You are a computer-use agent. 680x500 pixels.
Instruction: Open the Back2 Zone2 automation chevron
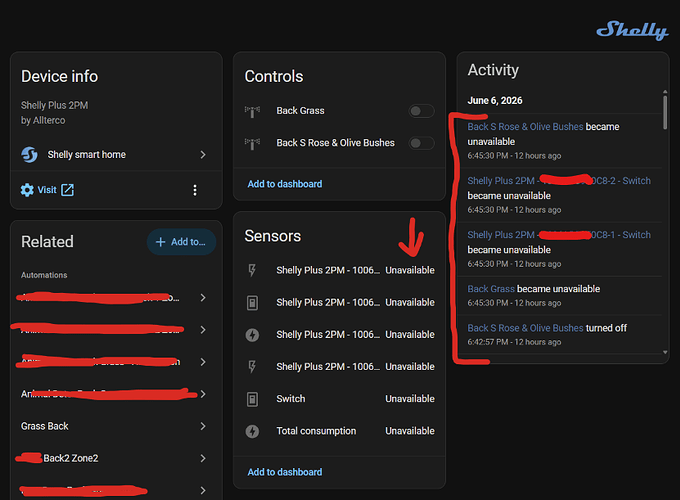[203, 458]
